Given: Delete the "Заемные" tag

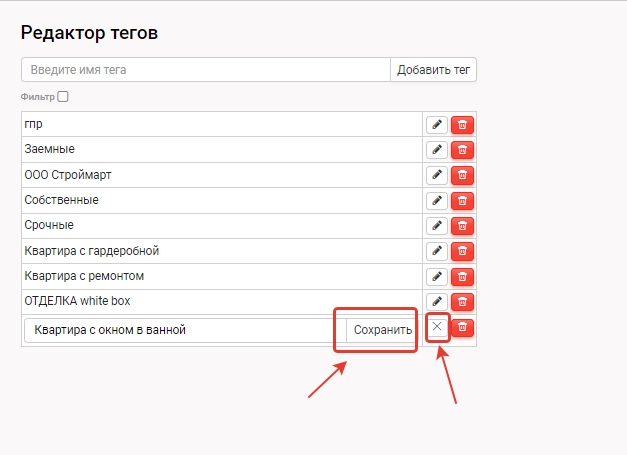Looking at the screenshot, I should (462, 149).
